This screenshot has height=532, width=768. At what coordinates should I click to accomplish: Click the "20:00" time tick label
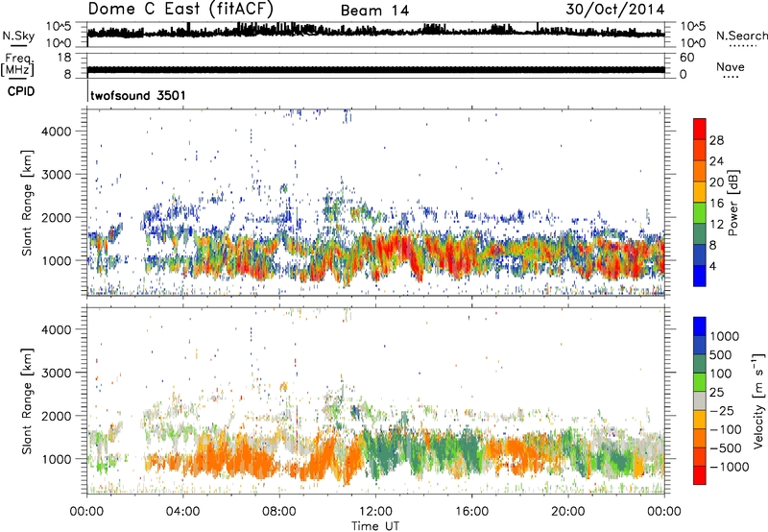point(567,512)
